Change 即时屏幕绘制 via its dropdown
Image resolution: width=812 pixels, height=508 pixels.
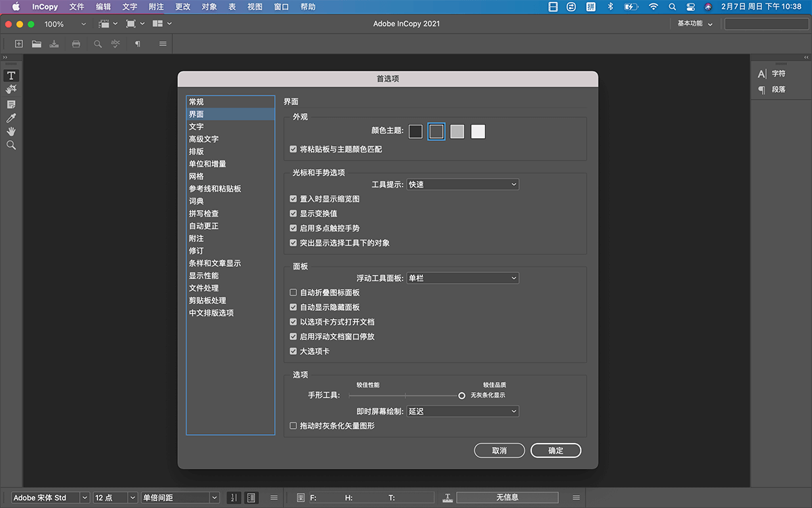pos(462,410)
